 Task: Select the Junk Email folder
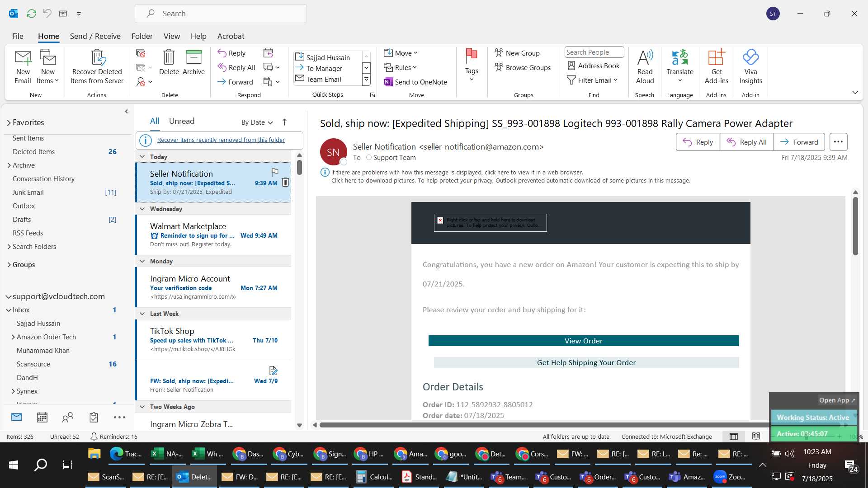coord(28,192)
